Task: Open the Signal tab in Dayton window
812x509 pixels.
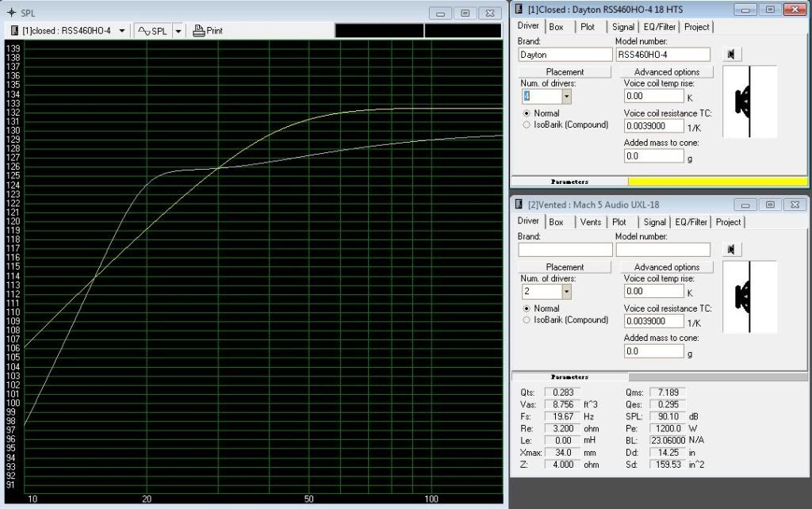Action: pos(623,27)
